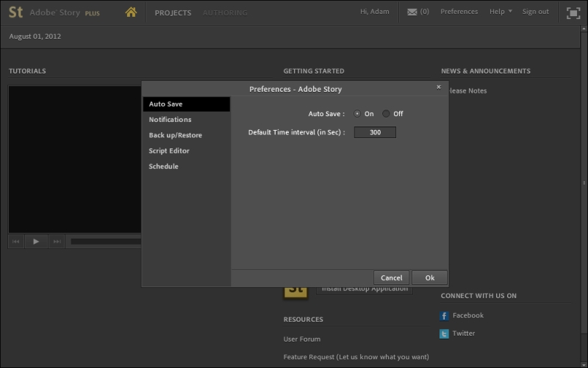Viewport: 588px width, 368px height.
Task: Open the User Forum link
Action: (x=302, y=339)
